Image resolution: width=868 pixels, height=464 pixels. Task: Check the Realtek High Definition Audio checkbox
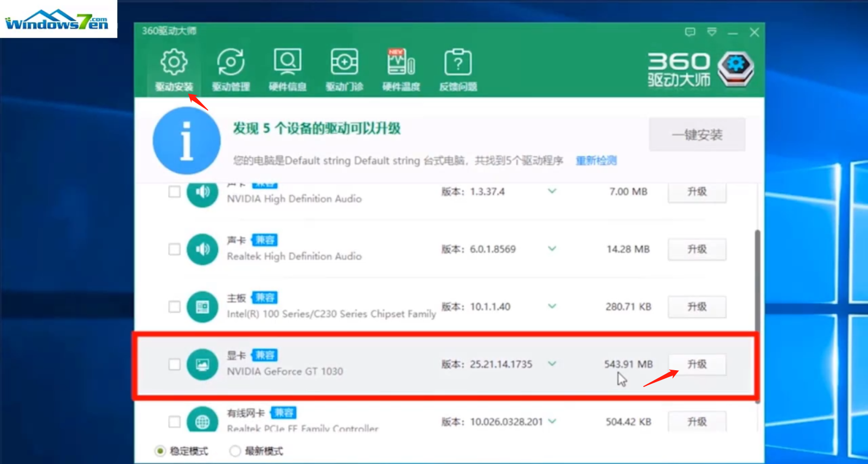(174, 249)
